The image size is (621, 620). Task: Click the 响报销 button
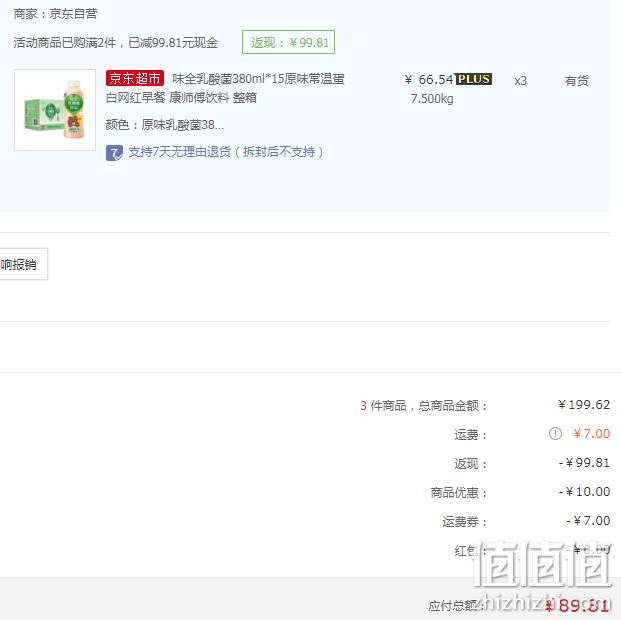(x=23, y=264)
